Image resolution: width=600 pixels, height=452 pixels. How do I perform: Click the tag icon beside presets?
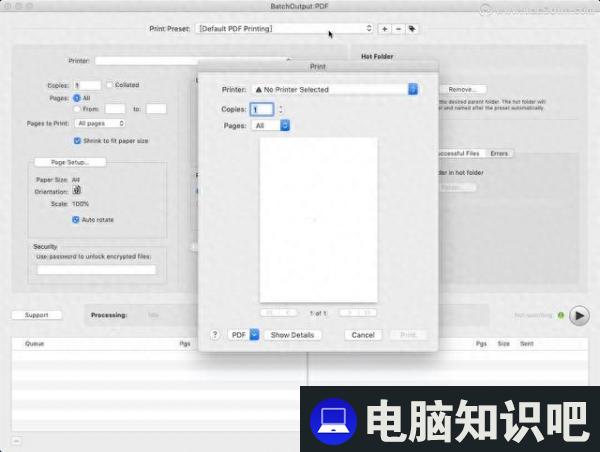pos(412,29)
